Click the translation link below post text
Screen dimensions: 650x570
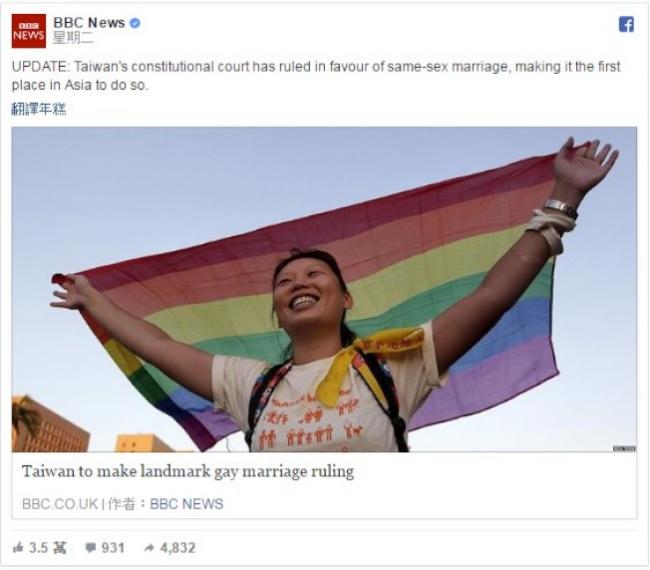click(39, 109)
